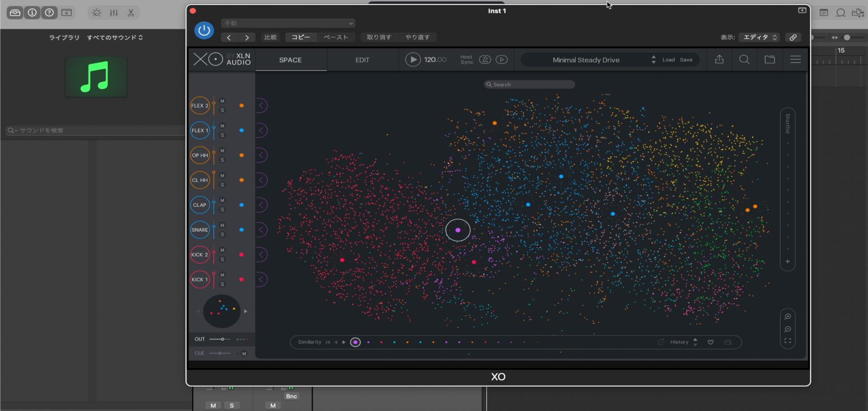Screen dimensions: 868x411
Task: Open the XO hamburger menu
Action: pyautogui.click(x=795, y=59)
